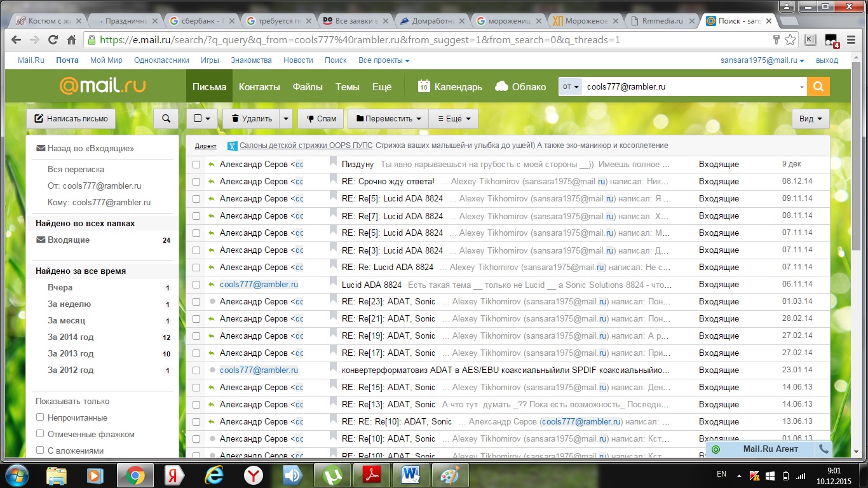The width and height of the screenshot is (868, 488).
Task: Mark as spam with the Спам button
Action: [x=321, y=118]
